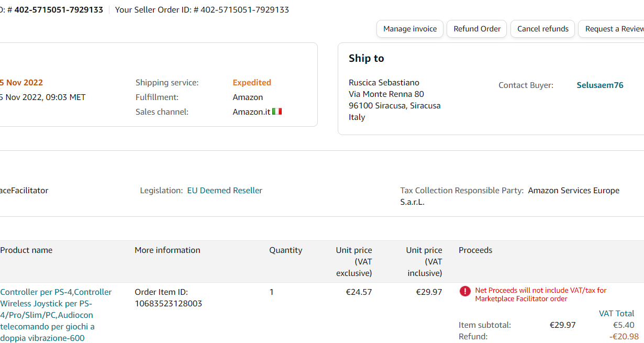Click the orange Expedited shipping service text
Screen dimensions: 644x343
point(252,83)
